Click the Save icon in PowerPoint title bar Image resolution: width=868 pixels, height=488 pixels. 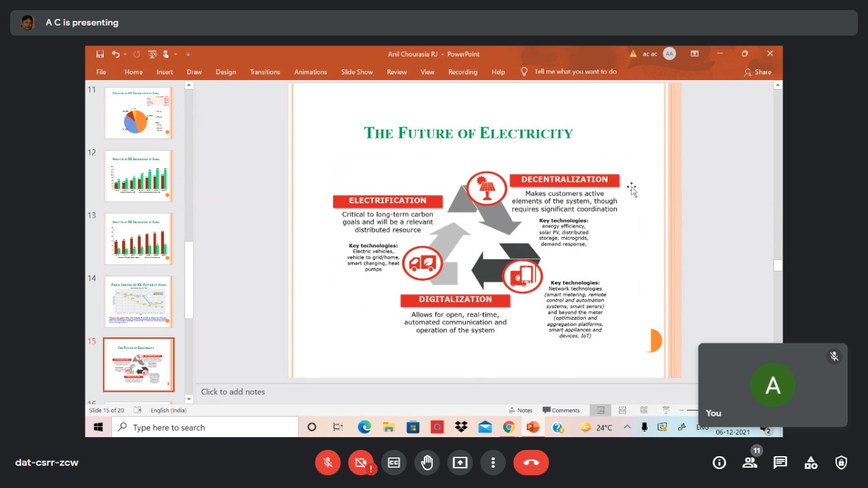pos(100,54)
